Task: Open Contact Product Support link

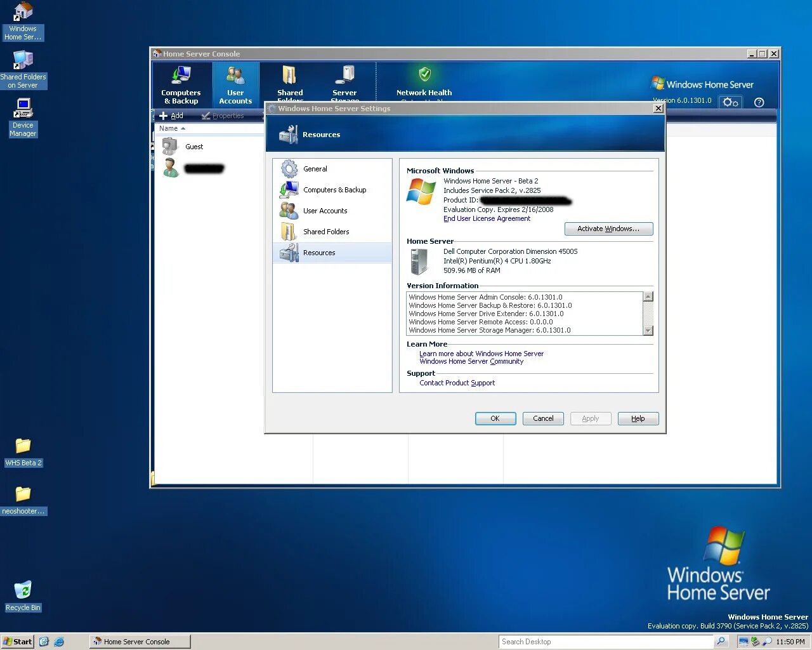Action: (457, 383)
